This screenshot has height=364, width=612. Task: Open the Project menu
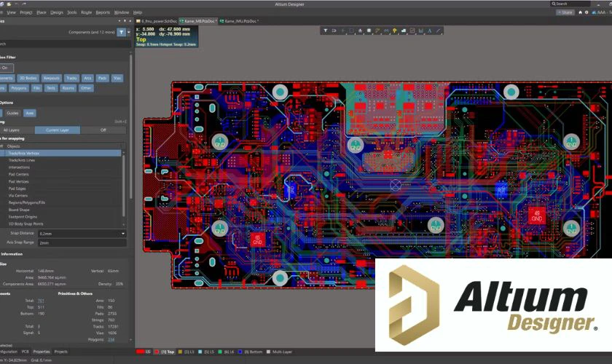tap(26, 12)
